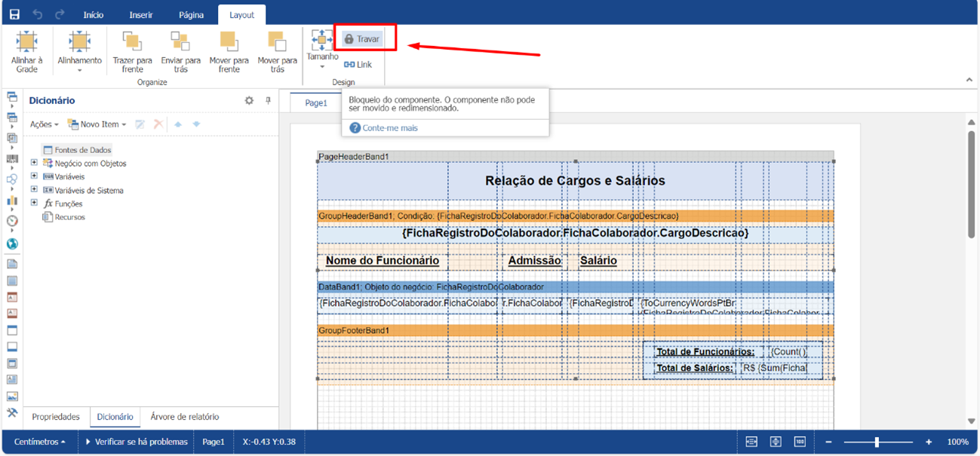Screen dimensions: 980x456
Task: Select the Total de Salários label
Action: tap(695, 368)
